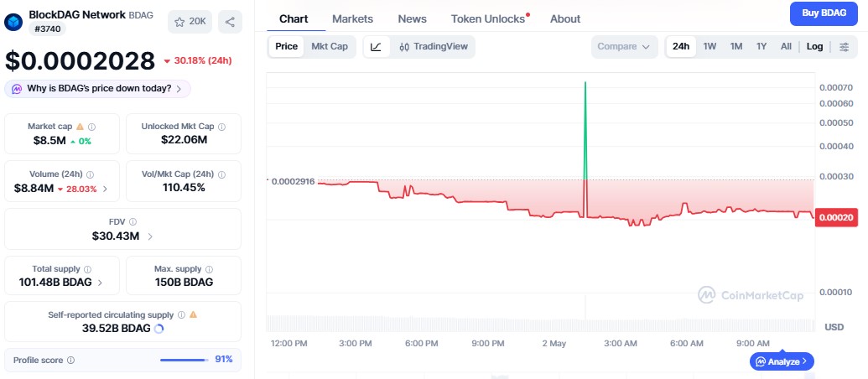Click Market cap warning triangle icon
868x379 pixels.
[81, 127]
